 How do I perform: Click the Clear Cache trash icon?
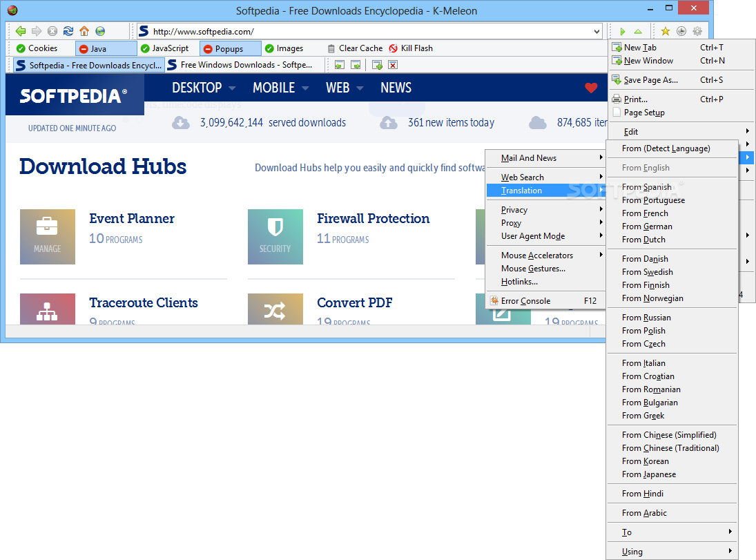click(x=331, y=48)
